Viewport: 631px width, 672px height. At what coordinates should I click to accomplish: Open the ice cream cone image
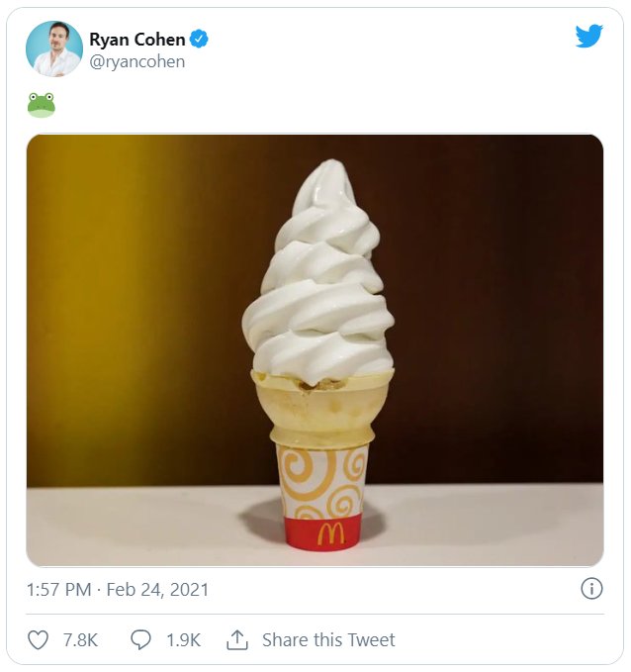[315, 350]
